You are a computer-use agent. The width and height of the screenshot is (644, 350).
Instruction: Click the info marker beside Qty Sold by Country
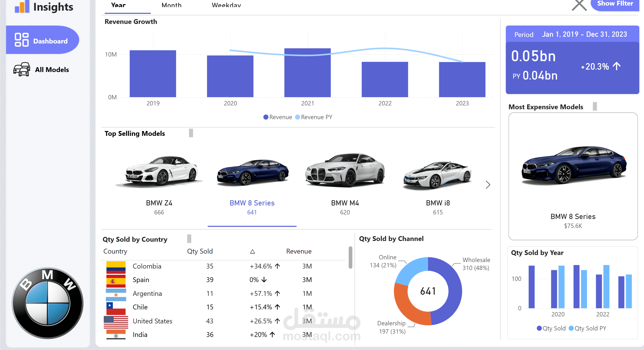click(x=189, y=239)
